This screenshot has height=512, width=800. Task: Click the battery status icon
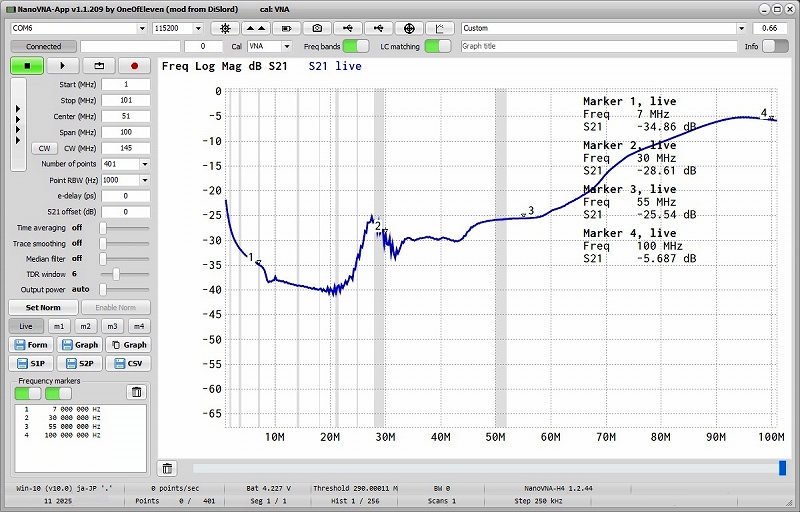[x=287, y=28]
